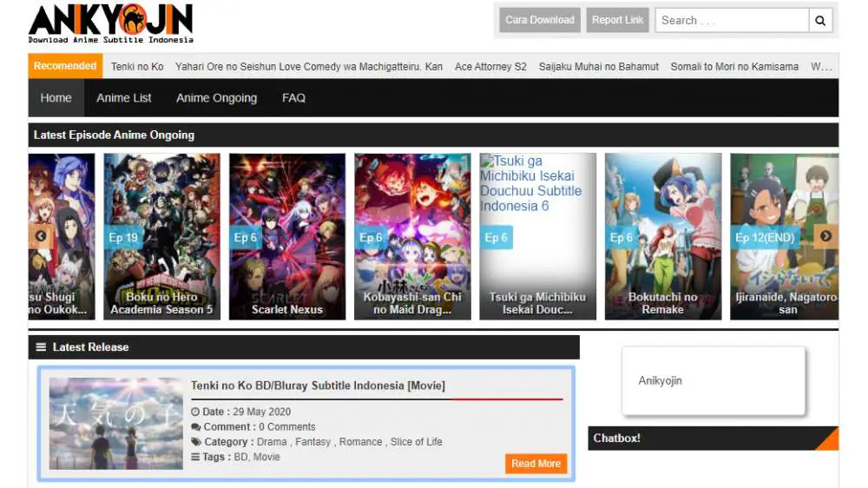The height and width of the screenshot is (488, 868).
Task: Open Kobayashi-san Chi no Maid Dragon thumbnail
Action: (412, 236)
